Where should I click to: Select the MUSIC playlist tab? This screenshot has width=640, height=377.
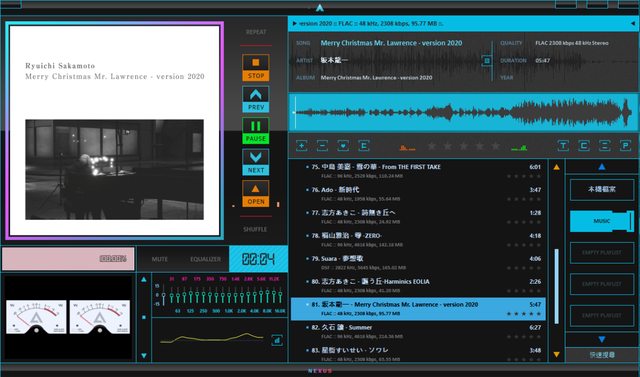(602, 221)
